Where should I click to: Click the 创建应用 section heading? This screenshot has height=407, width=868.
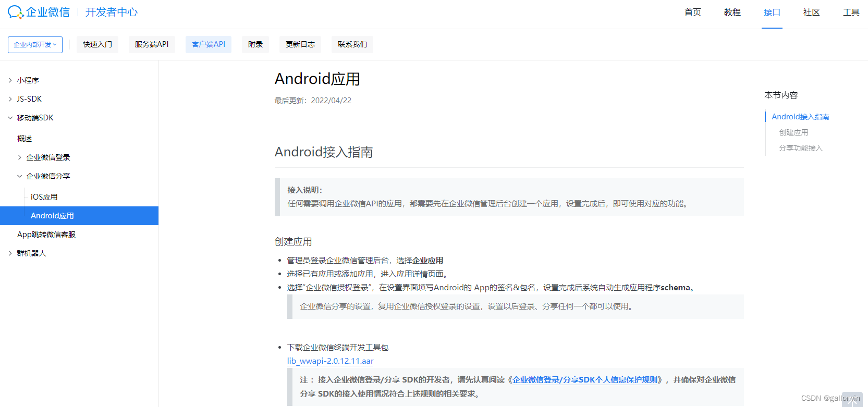click(x=294, y=242)
